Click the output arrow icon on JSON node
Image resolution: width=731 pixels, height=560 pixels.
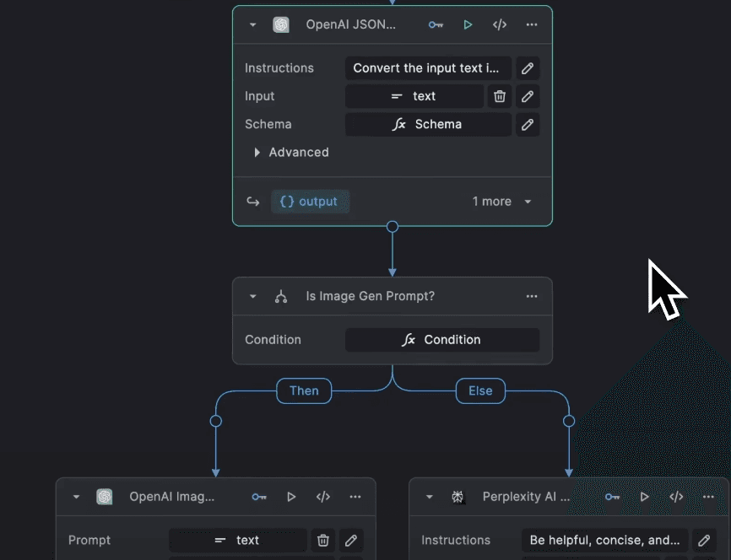(253, 202)
